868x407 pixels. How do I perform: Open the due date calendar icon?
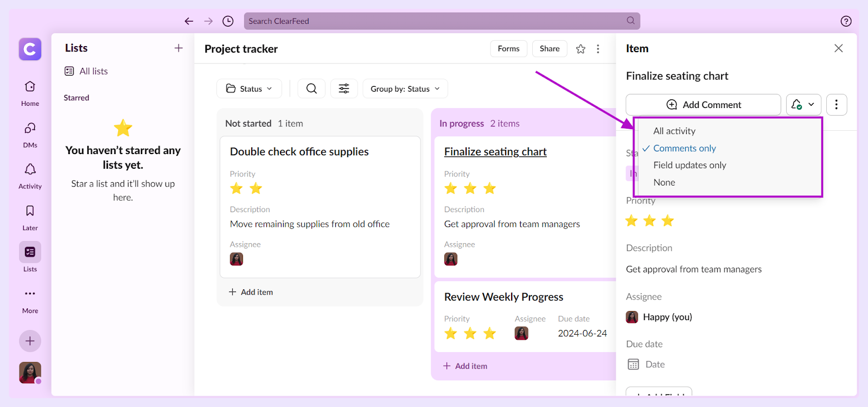click(633, 364)
